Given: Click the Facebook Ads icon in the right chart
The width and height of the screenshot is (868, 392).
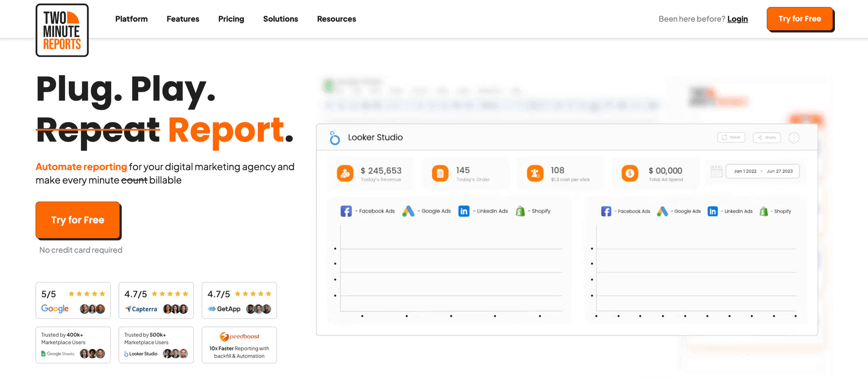Looking at the screenshot, I should [606, 211].
